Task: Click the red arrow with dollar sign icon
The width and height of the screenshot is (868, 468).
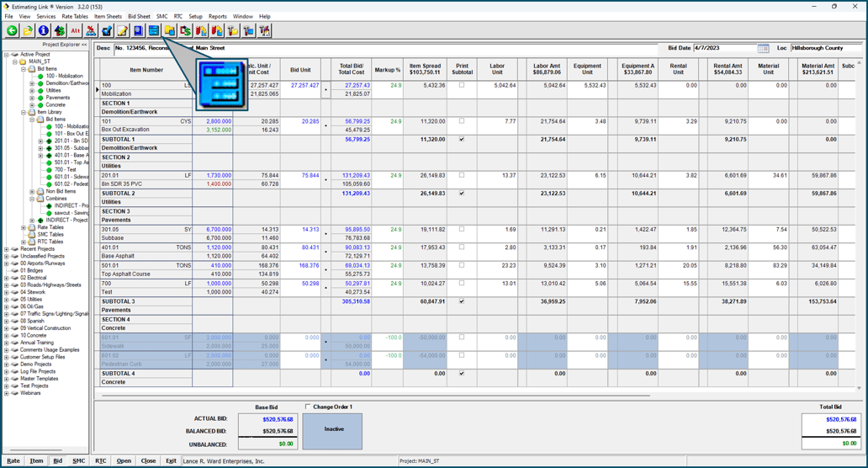Action: coord(185,31)
